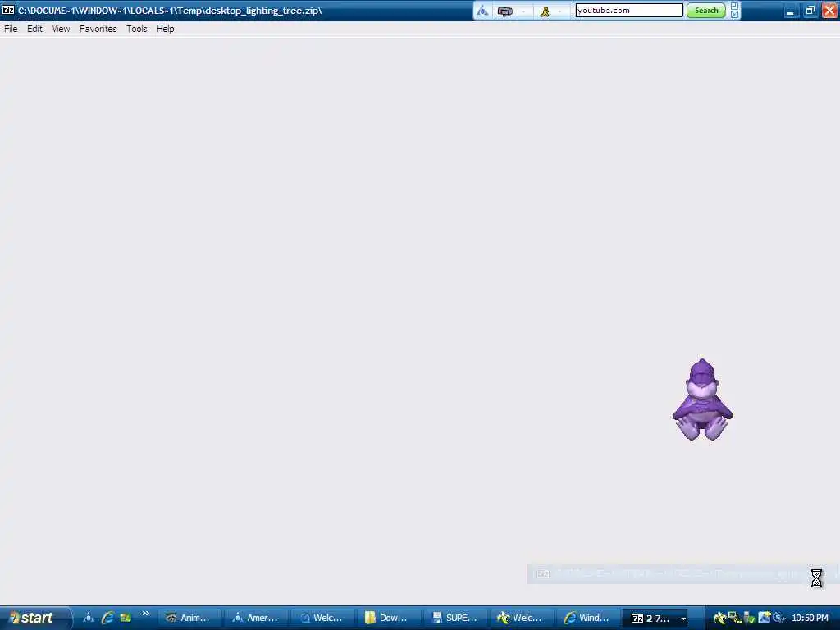
Task: Click the network computers tray icon
Action: 734,619
